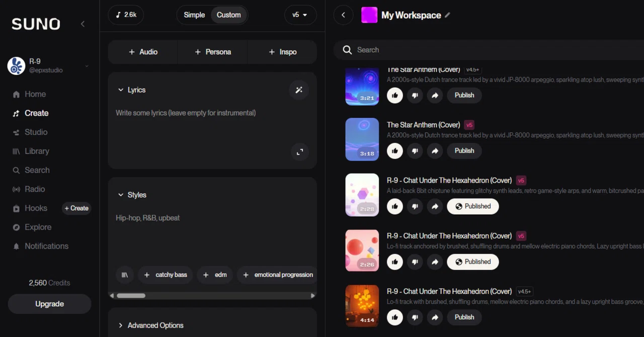The height and width of the screenshot is (337, 644).
Task: Share the 3:18 Star Anthem cover
Action: (435, 151)
